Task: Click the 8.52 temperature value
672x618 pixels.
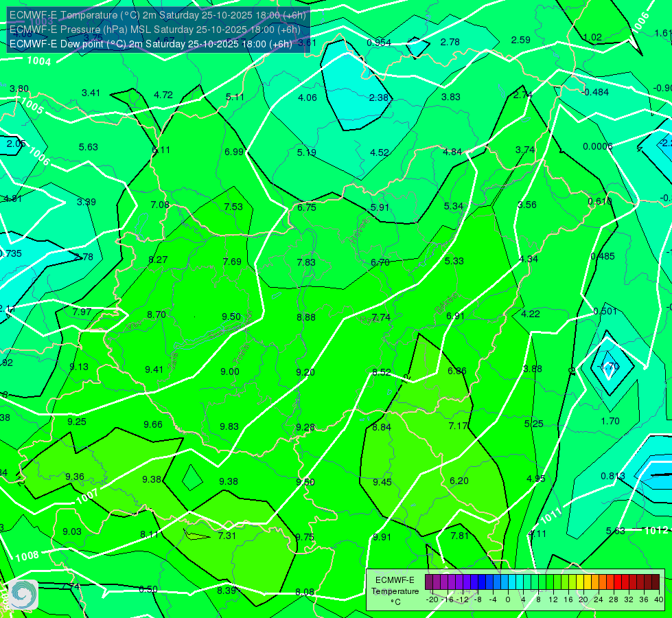Action: click(x=382, y=372)
